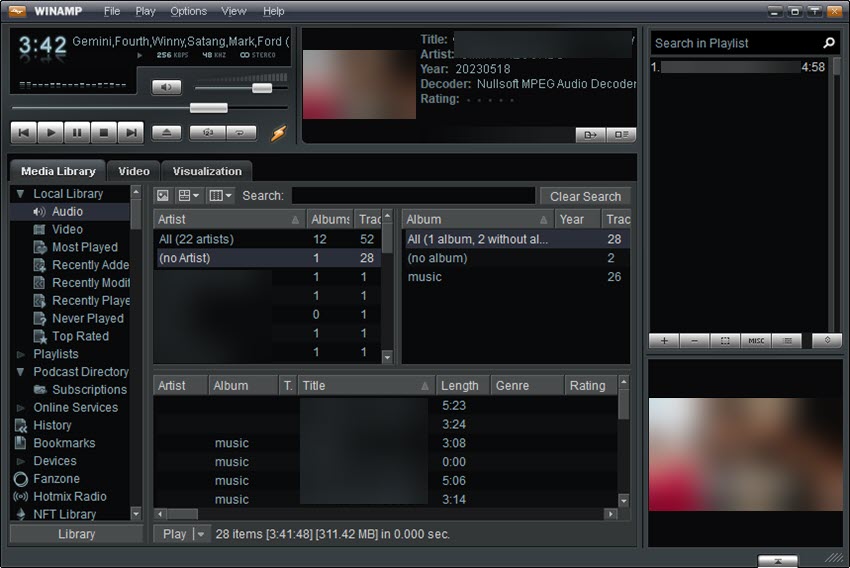Viewport: 850px width, 568px height.
Task: Select the (no album) row
Action: pos(516,258)
